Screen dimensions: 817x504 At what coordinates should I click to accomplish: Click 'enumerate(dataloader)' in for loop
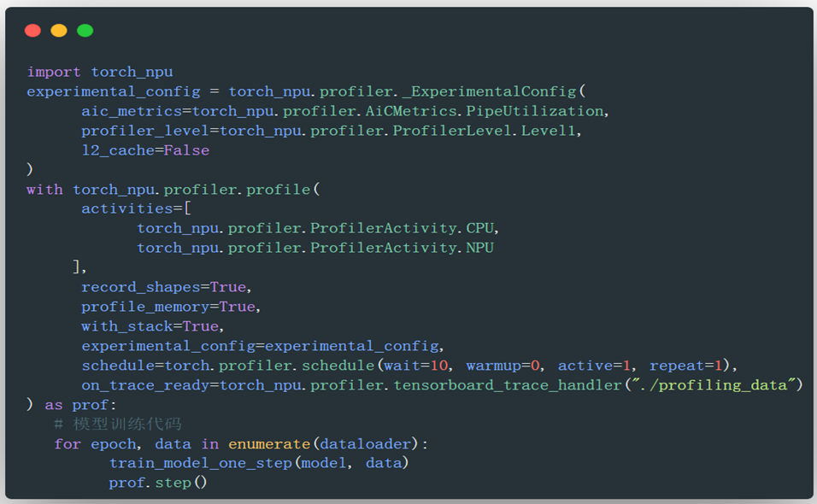pos(323,444)
